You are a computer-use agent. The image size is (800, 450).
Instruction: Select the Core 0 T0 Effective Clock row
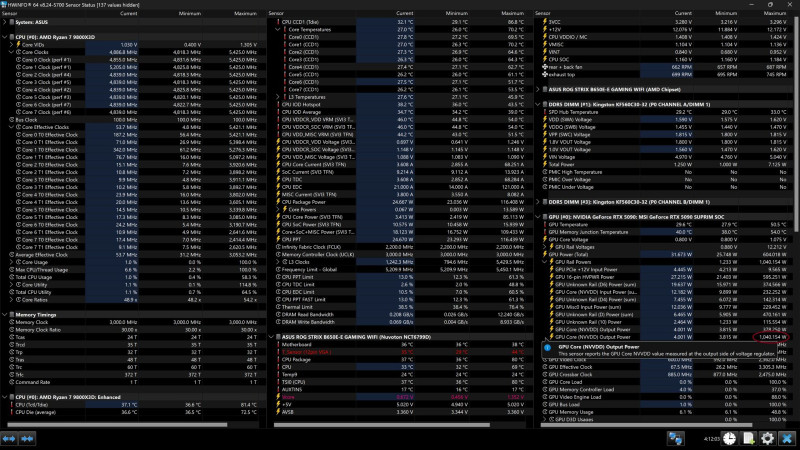134,135
